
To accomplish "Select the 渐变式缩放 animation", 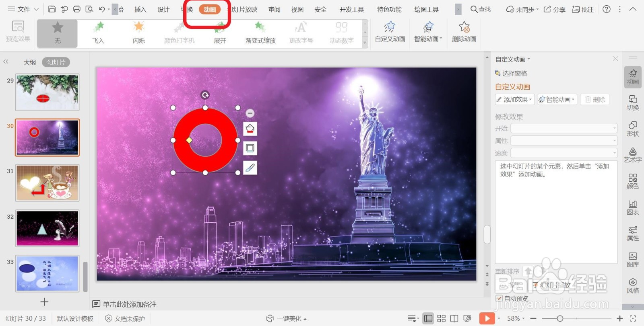I will pos(260,33).
